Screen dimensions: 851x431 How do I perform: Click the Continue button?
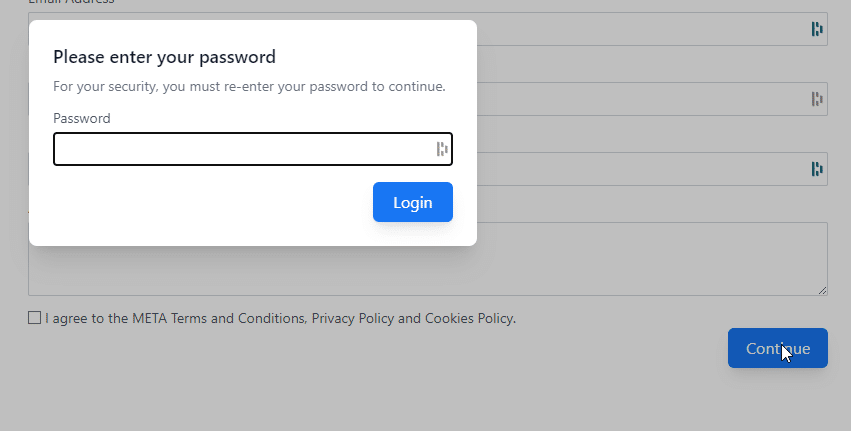coord(778,348)
